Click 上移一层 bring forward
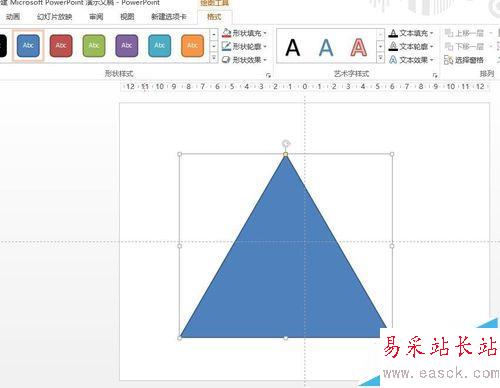 click(x=464, y=33)
